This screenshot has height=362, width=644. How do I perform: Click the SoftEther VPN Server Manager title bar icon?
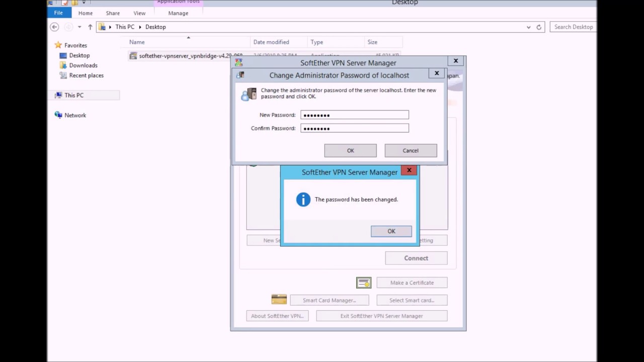point(238,63)
